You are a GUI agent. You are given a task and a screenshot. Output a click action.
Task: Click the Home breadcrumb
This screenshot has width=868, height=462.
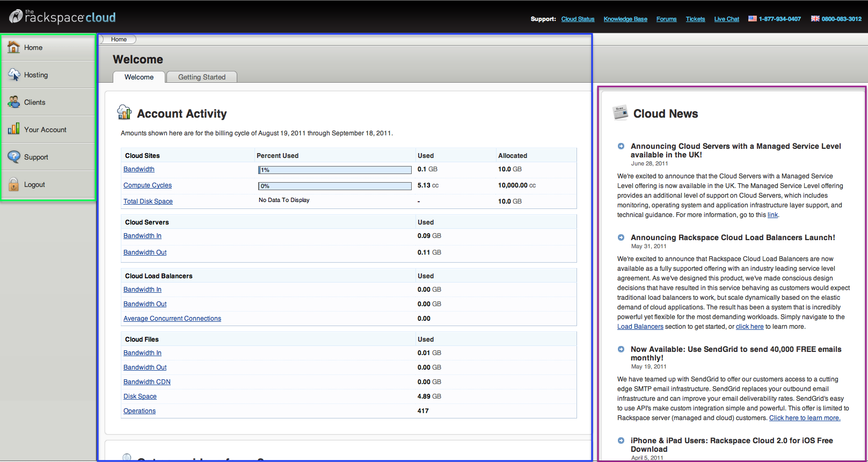point(119,39)
